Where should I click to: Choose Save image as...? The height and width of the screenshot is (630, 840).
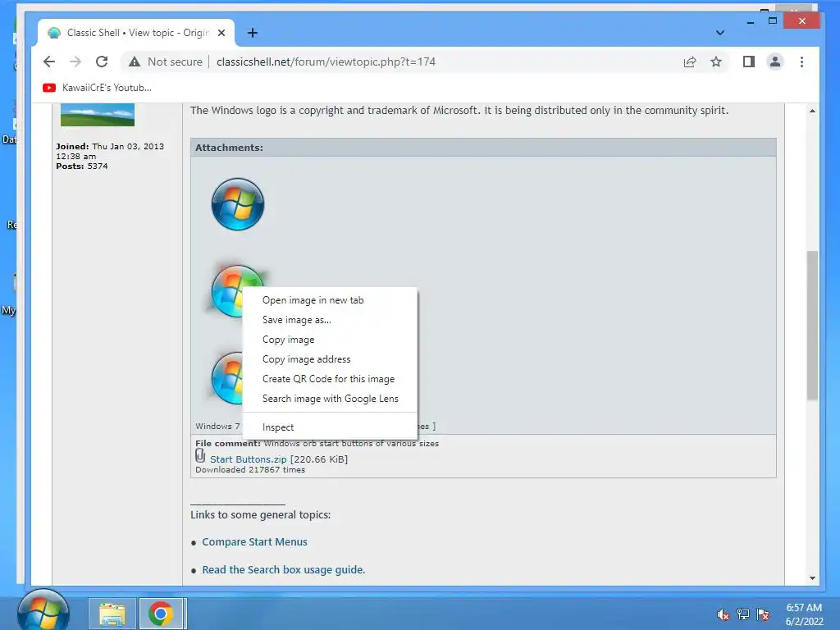point(330,320)
